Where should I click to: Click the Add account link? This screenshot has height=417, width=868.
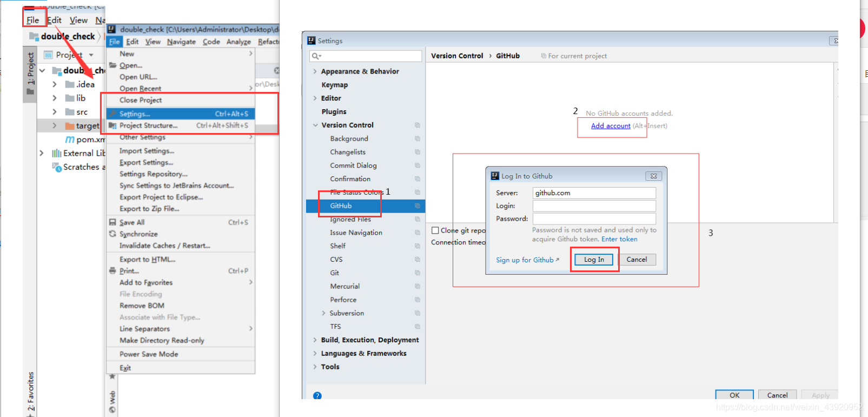[611, 125]
